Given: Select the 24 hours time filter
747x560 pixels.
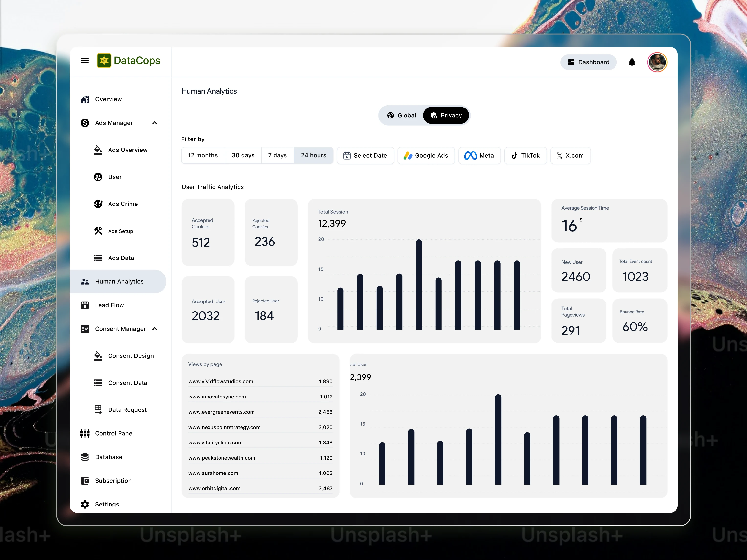Looking at the screenshot, I should [x=313, y=156].
